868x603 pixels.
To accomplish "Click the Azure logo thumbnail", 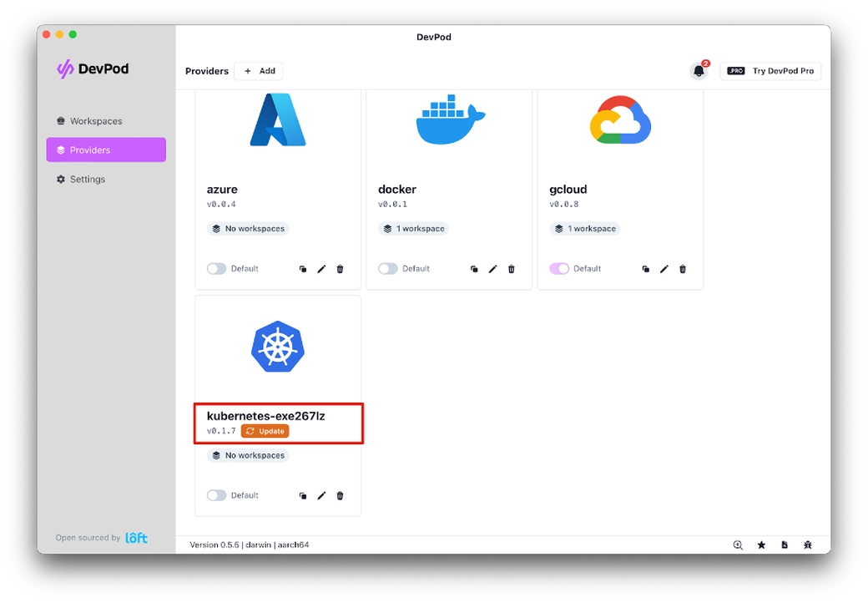I will (x=278, y=119).
